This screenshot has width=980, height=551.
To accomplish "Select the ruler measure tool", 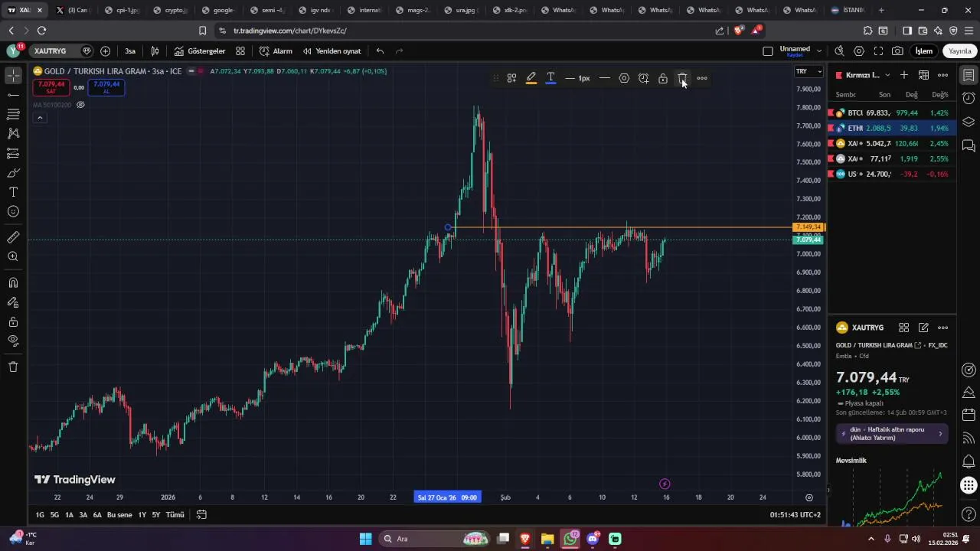I will (13, 237).
